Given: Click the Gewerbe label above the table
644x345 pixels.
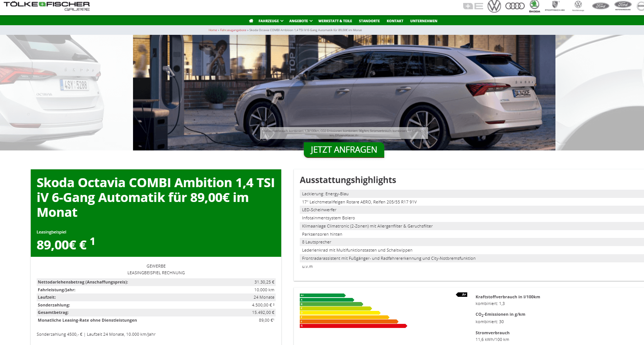Looking at the screenshot, I should (x=156, y=266).
